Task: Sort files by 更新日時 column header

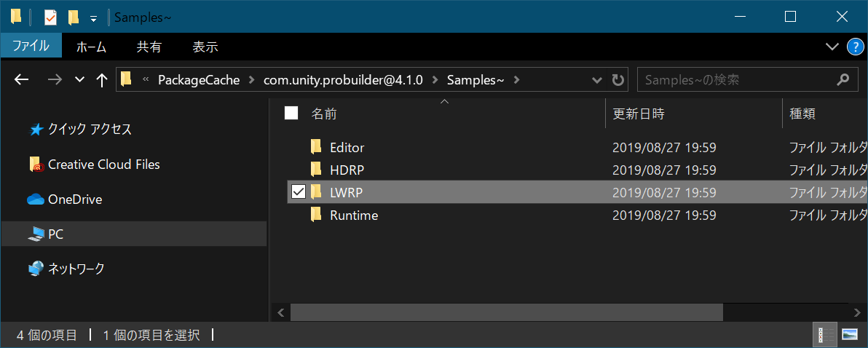Action: tap(639, 114)
